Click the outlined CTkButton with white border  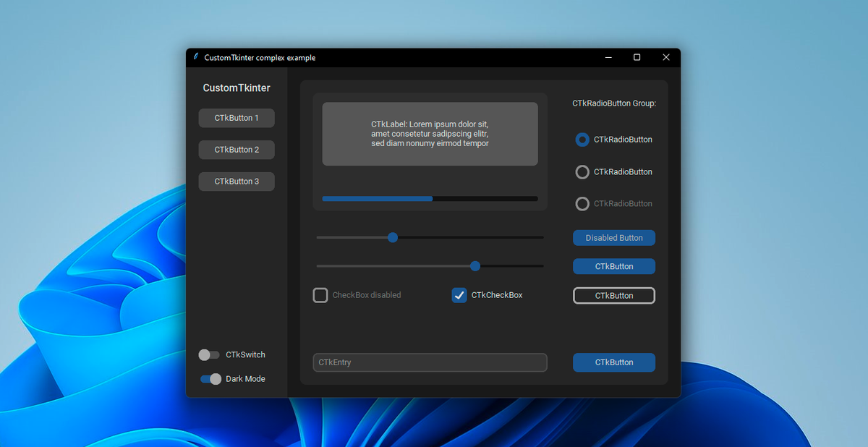[613, 295]
